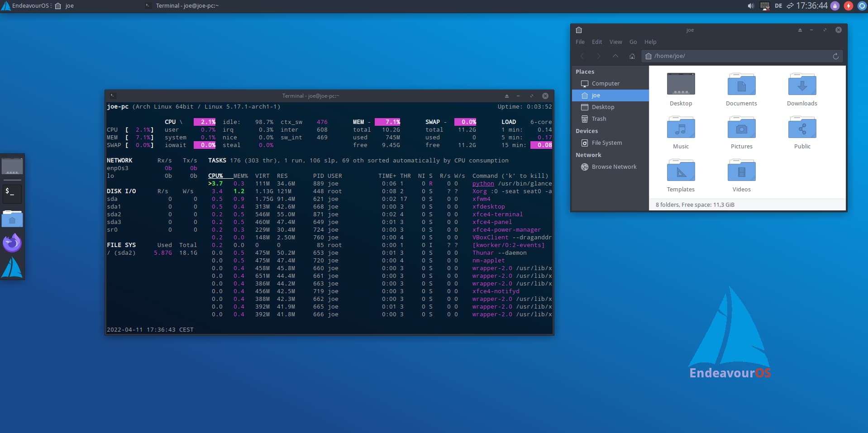Shade the joe file manager window
This screenshot has width=868, height=433.
pyautogui.click(x=800, y=30)
